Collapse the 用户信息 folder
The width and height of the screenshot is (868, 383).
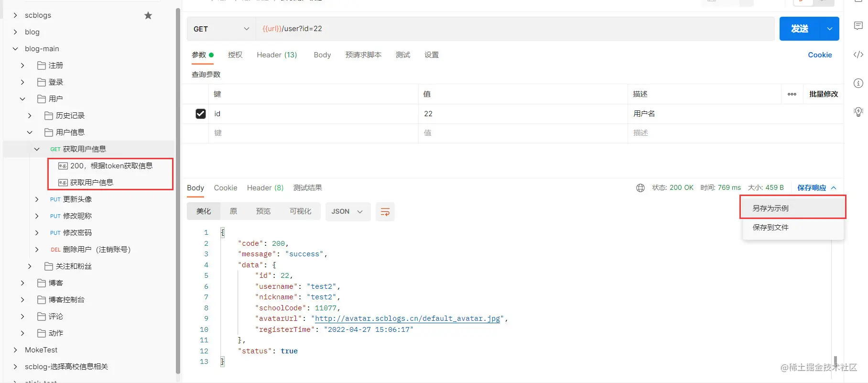[30, 132]
